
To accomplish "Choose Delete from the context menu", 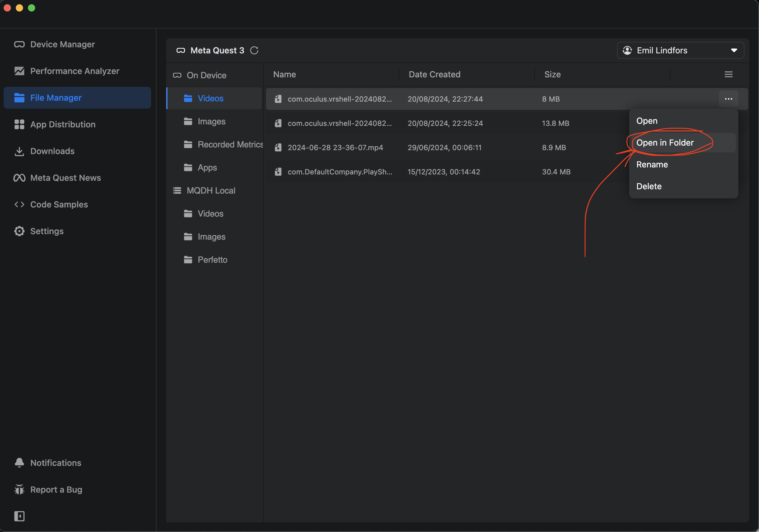I will click(x=649, y=186).
